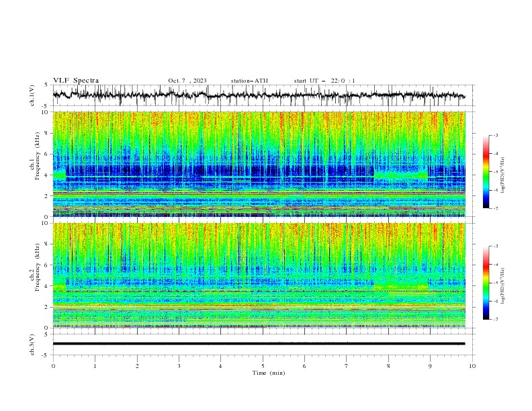Click the ch.1 color bar "log(PSD)(V²/Hz)" label
This screenshot has height=411, width=532.
tap(502, 175)
